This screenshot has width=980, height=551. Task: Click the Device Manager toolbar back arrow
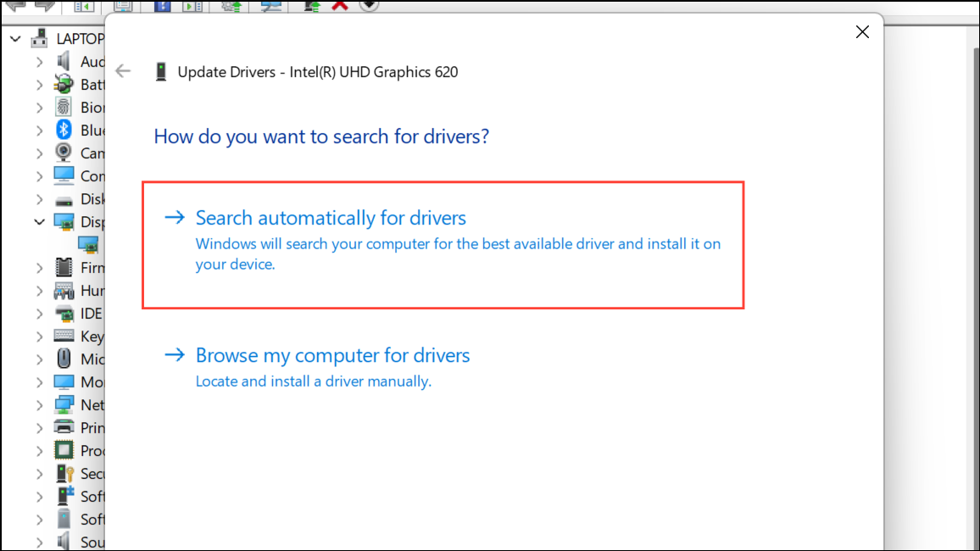pyautogui.click(x=15, y=6)
